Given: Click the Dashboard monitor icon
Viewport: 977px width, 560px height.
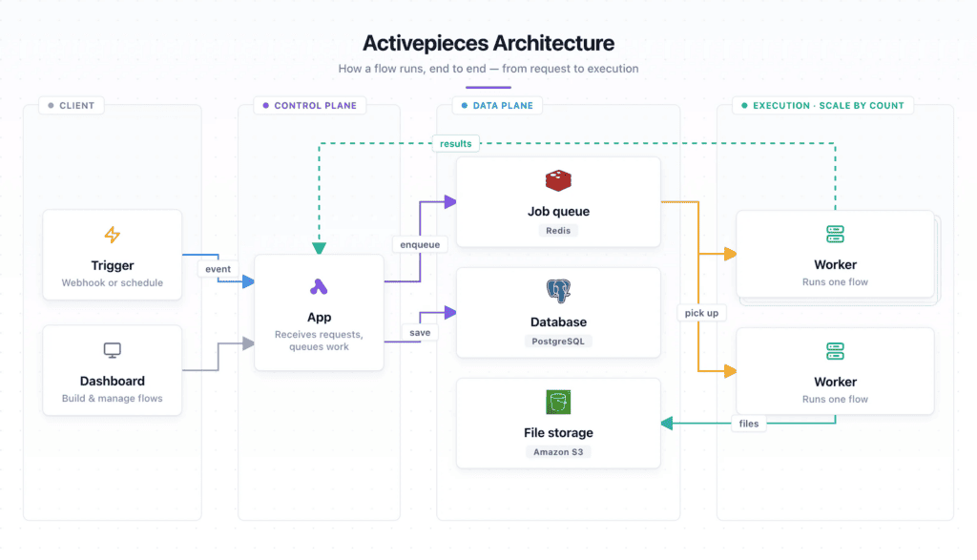Looking at the screenshot, I should tap(113, 350).
